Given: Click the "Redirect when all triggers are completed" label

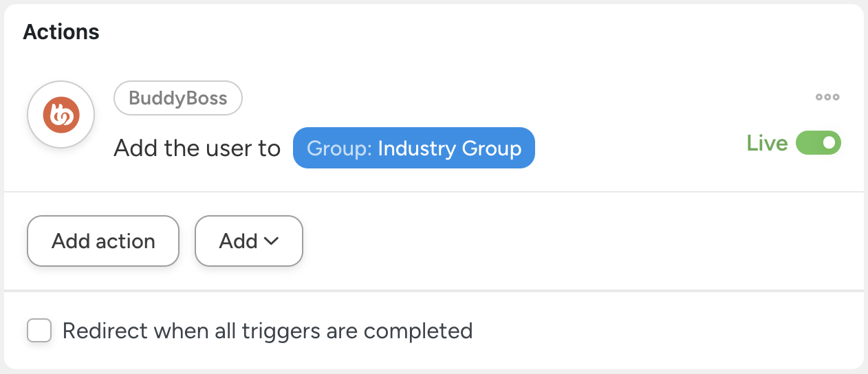Looking at the screenshot, I should 267,331.
